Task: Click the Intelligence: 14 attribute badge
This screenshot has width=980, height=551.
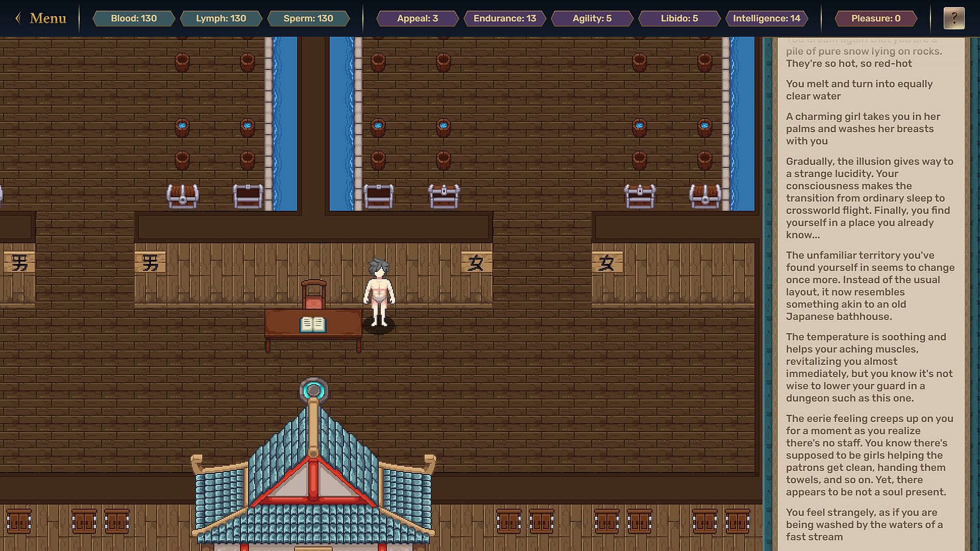Action: 766,18
